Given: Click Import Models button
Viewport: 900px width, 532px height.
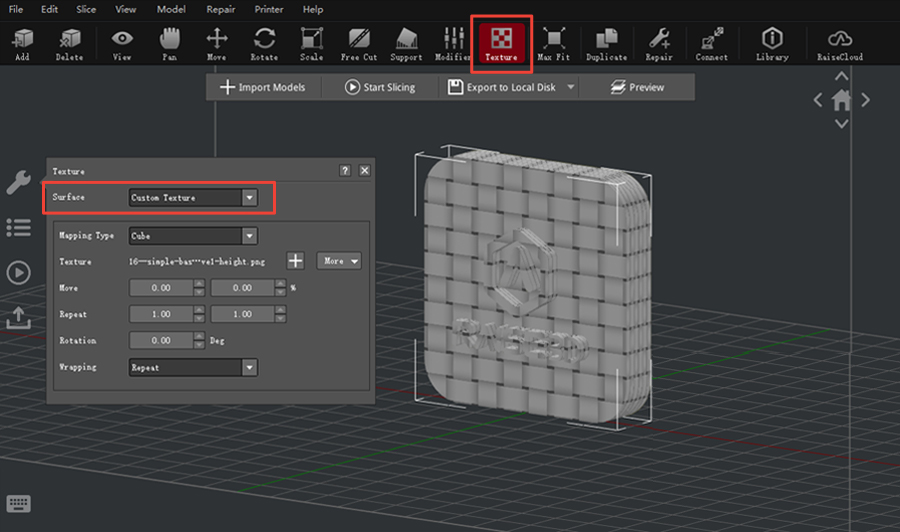Looking at the screenshot, I should point(263,87).
